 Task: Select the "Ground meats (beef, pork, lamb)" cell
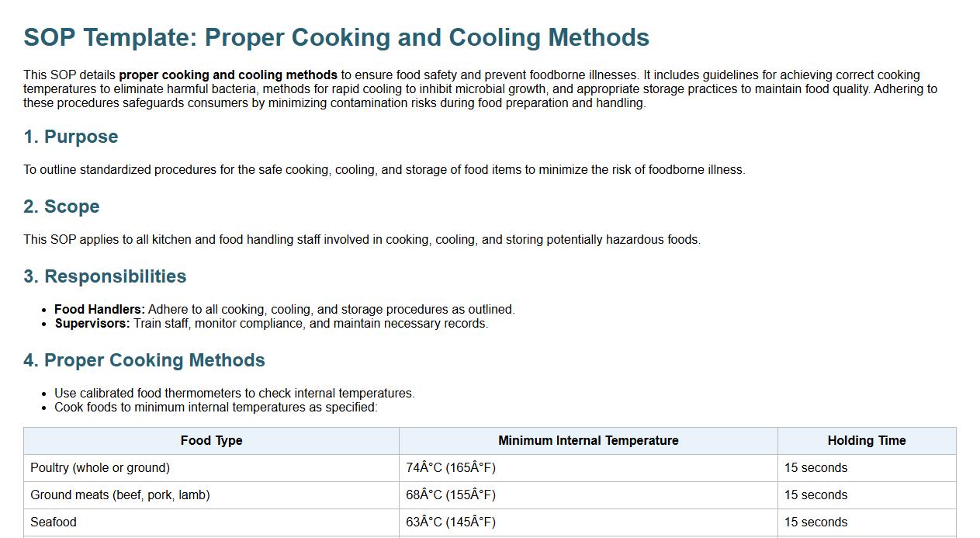[120, 495]
